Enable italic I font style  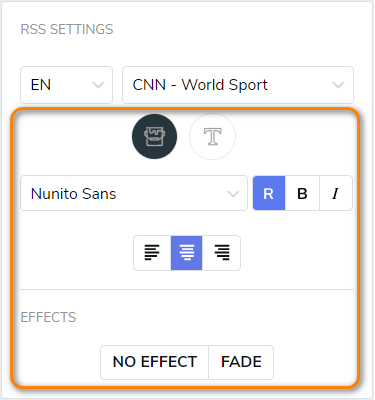coord(336,193)
